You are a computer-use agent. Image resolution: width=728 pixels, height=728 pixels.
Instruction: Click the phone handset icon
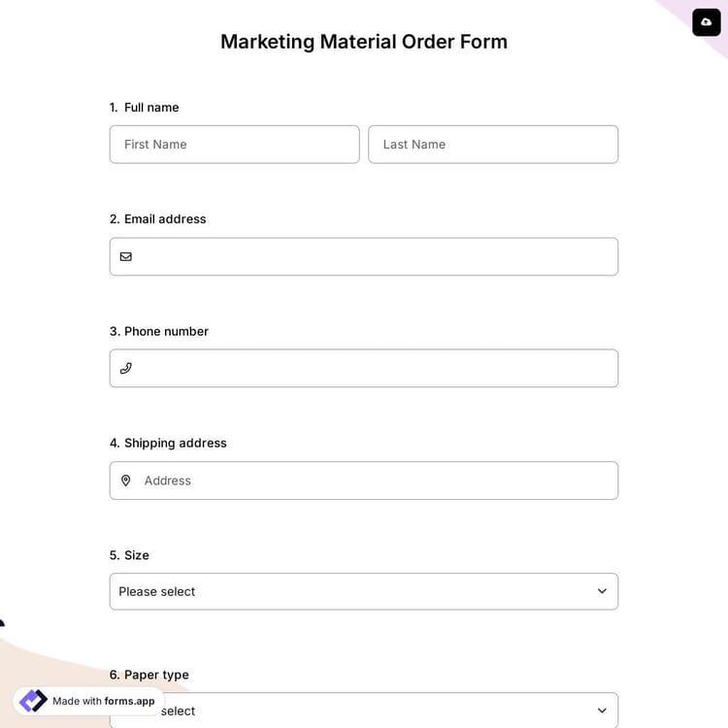coord(125,369)
